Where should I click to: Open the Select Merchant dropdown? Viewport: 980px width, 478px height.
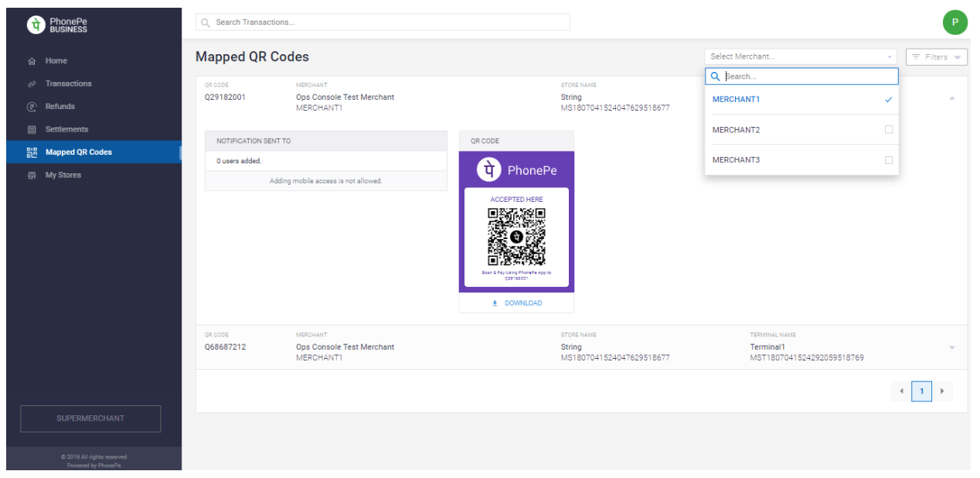801,56
